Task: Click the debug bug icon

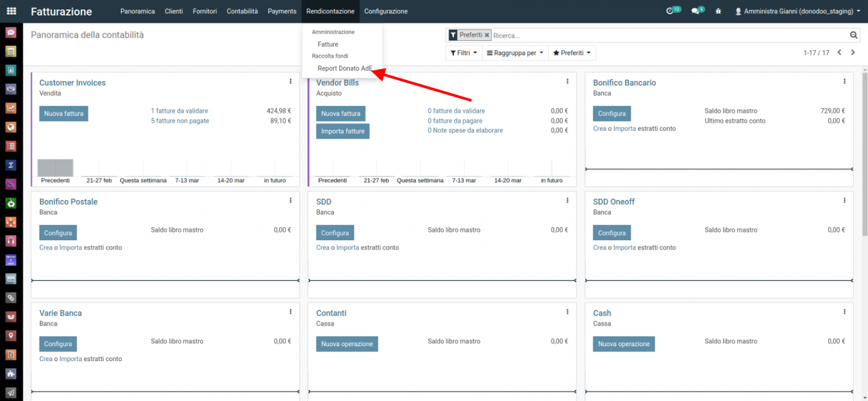Action: (718, 11)
